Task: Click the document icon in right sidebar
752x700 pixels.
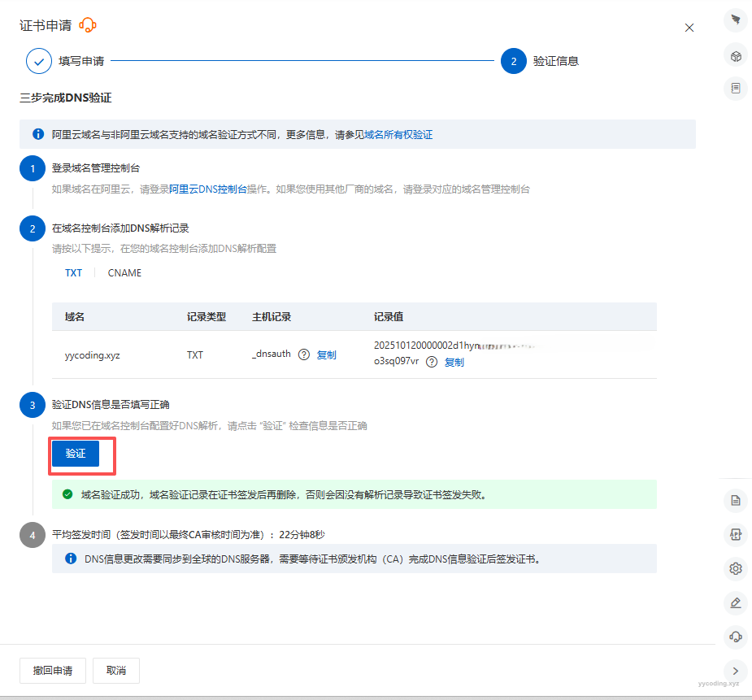Action: point(736,501)
